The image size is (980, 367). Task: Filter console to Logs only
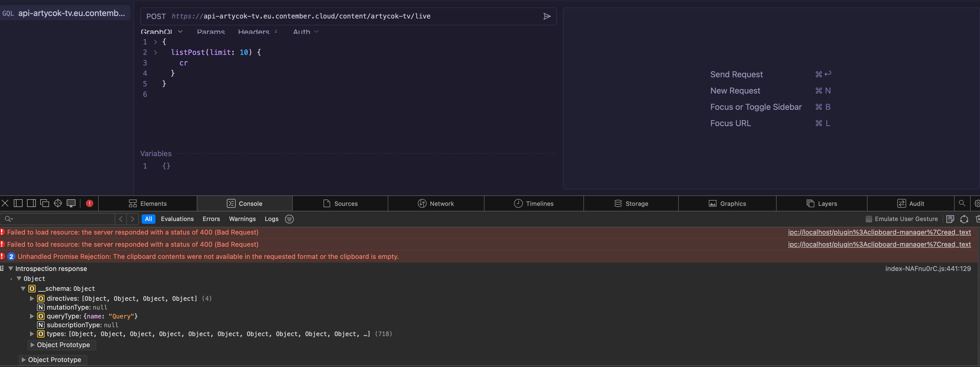point(272,219)
